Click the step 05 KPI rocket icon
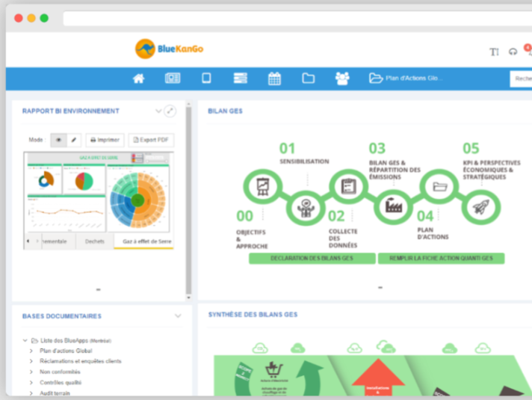Image resolution: width=532 pixels, height=400 pixels. coord(481,207)
